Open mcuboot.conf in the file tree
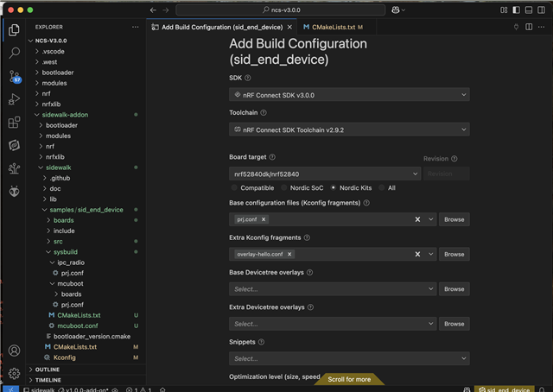553x392 pixels. pos(78,326)
